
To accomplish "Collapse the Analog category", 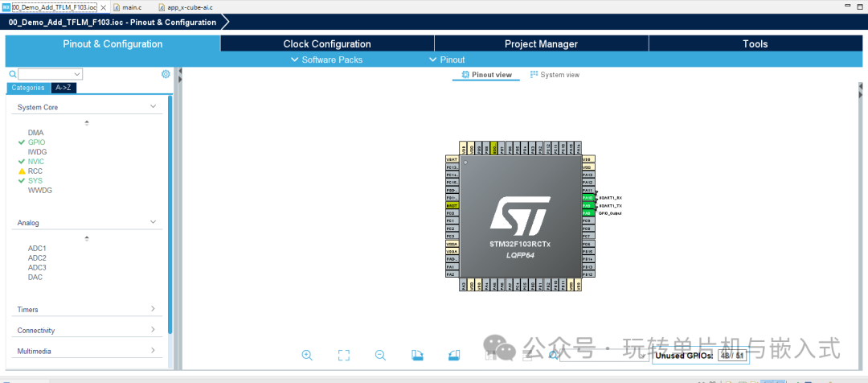I will coord(154,222).
